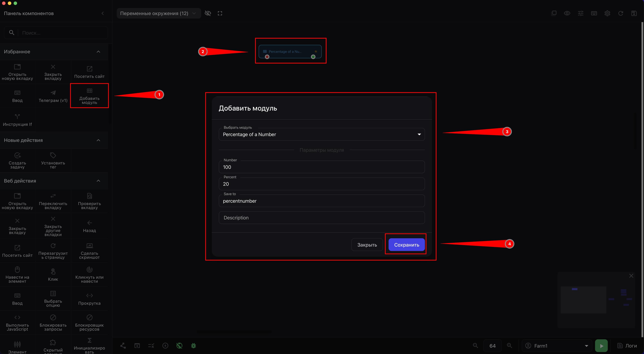Select the Установить тег action
644x354 pixels.
[53, 160]
